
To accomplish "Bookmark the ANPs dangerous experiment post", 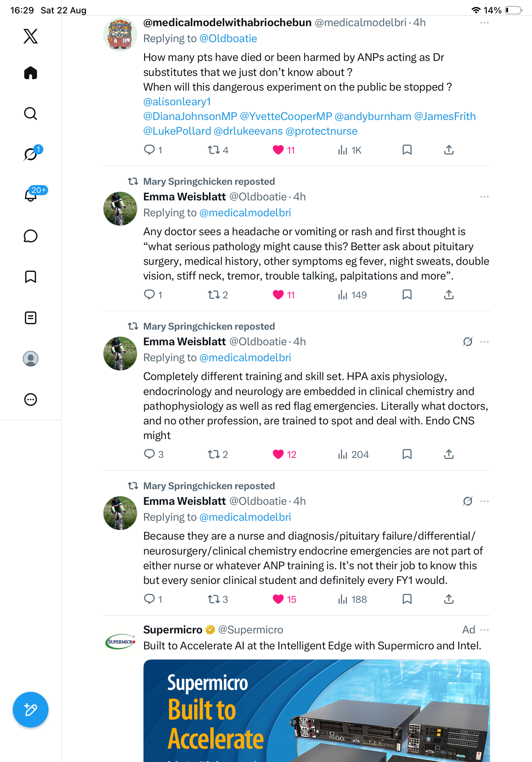I will coord(407,150).
